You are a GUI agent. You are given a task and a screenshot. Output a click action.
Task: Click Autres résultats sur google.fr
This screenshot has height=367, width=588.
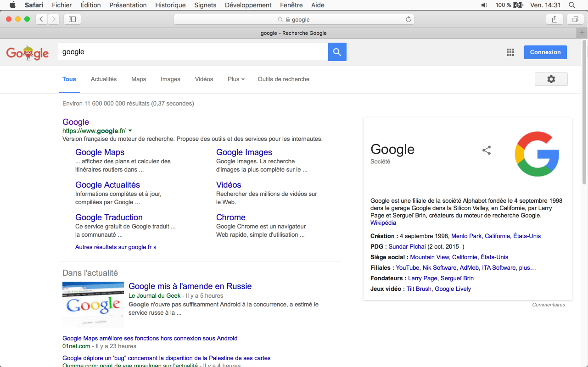[x=116, y=247]
